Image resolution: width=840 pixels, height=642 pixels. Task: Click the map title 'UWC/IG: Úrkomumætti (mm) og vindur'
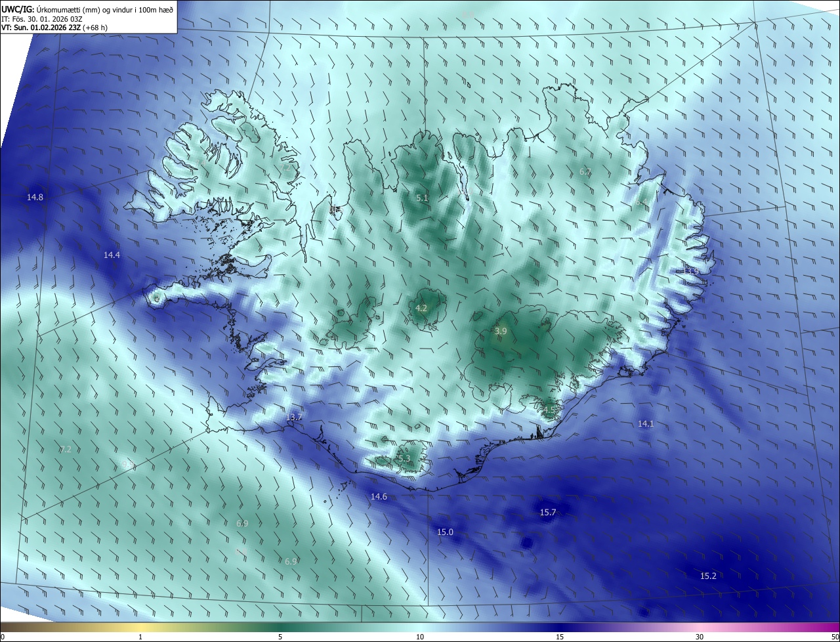[x=87, y=9]
